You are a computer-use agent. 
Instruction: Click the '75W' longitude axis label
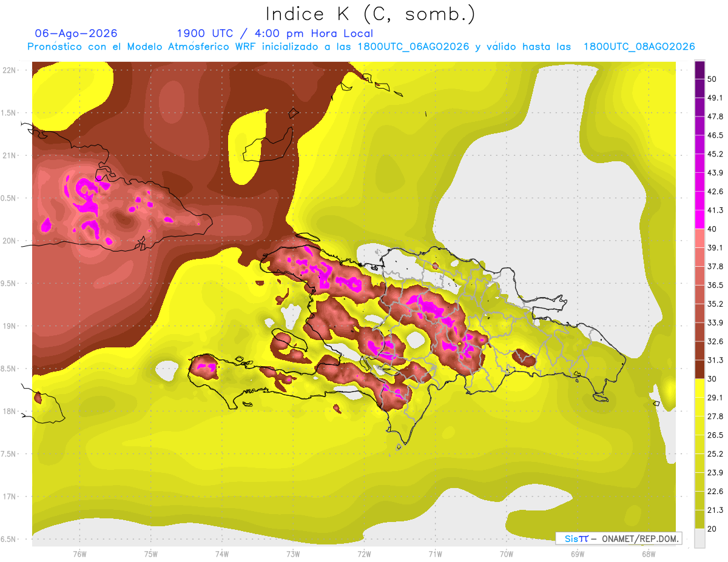tap(150, 554)
